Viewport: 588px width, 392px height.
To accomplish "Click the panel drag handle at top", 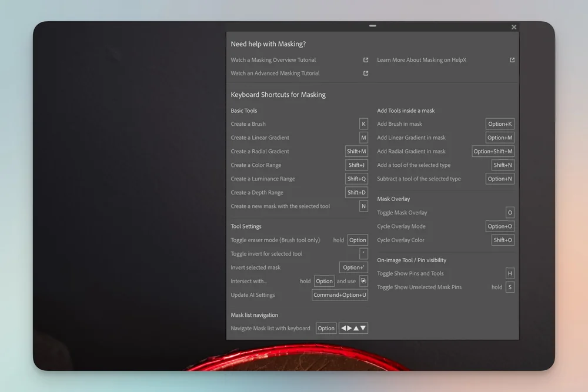I will (372, 26).
